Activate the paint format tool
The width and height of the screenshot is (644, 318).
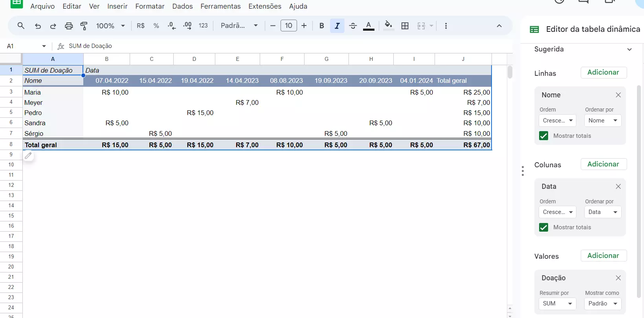point(84,26)
